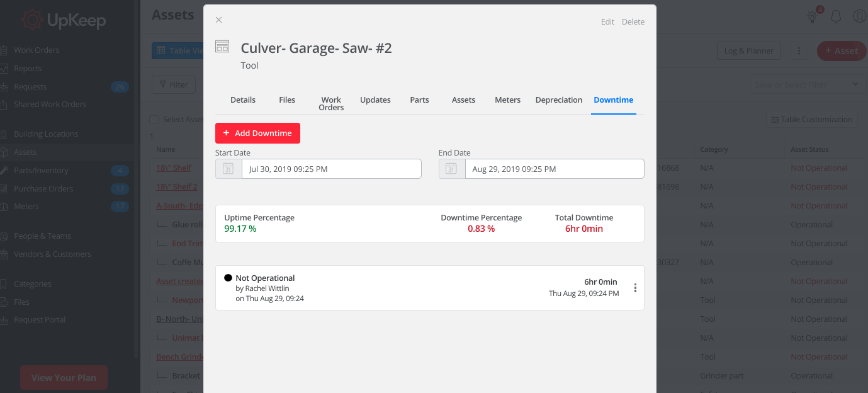Click the Edit link in modal

[607, 21]
